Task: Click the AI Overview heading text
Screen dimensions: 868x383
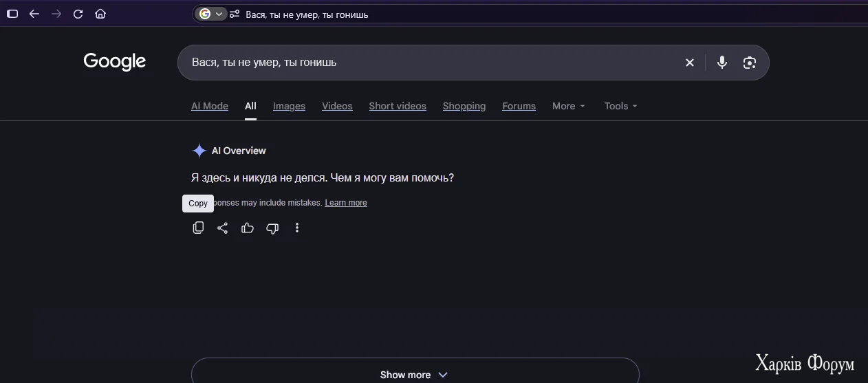Action: tap(239, 151)
